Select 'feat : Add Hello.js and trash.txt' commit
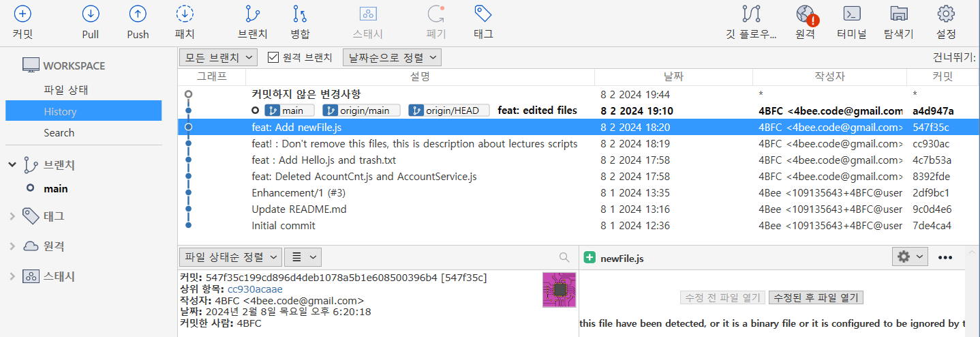This screenshot has height=337, width=980. (578, 160)
